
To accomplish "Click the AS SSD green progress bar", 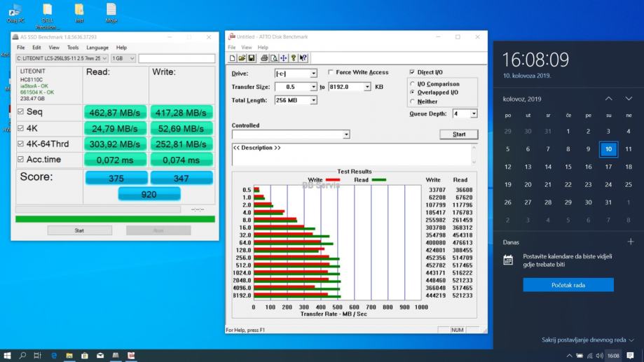I will pyautogui.click(x=115, y=219).
